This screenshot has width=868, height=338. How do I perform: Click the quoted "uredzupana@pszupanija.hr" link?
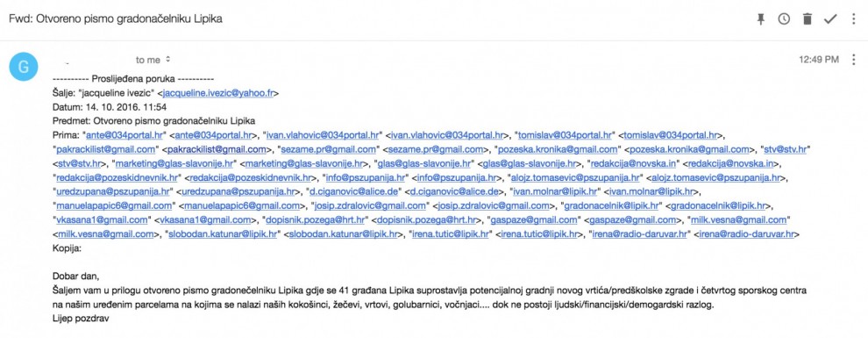tap(112, 191)
